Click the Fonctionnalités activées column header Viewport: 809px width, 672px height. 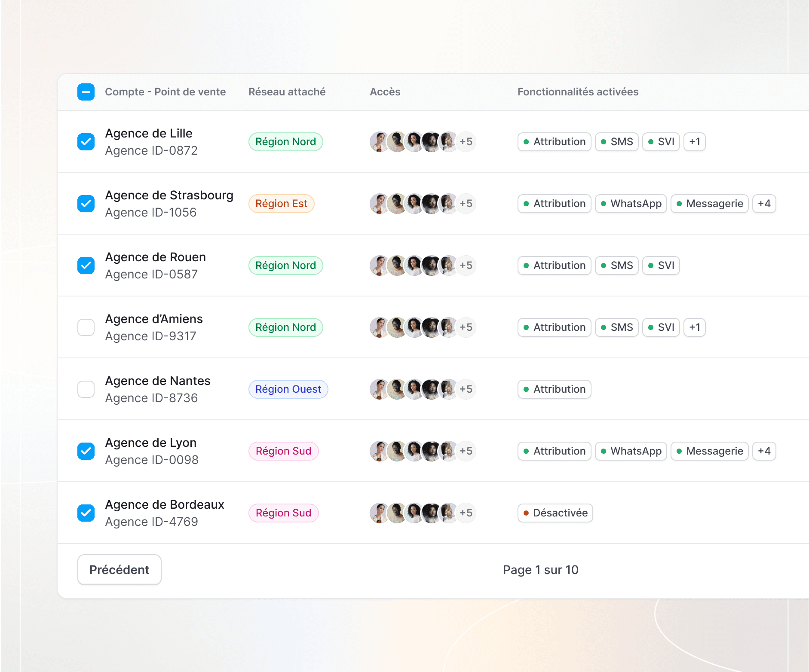578,92
